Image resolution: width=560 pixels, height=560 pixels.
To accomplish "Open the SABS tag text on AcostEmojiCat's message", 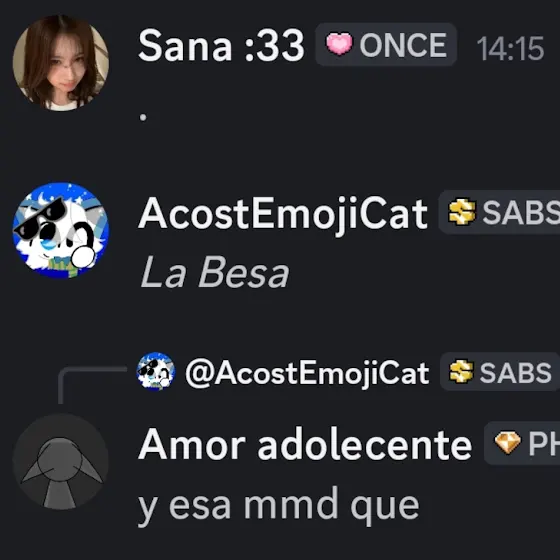I will tap(521, 212).
